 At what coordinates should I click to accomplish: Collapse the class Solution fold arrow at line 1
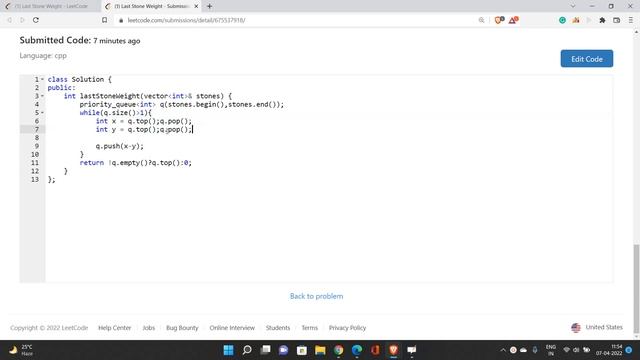click(42, 79)
